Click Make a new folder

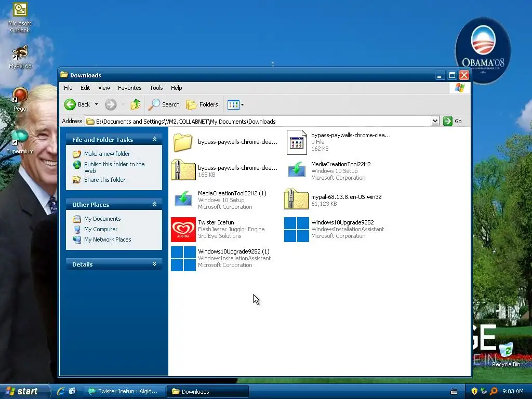pos(107,154)
